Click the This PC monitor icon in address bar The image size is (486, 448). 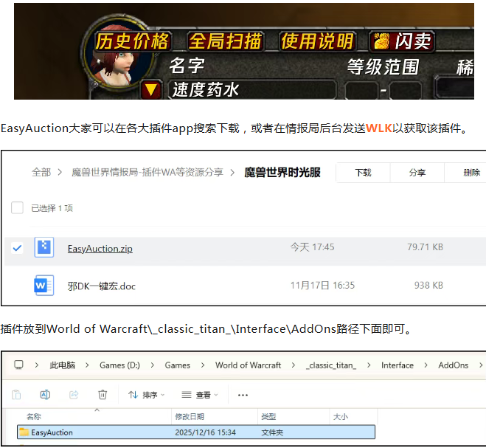click(19, 365)
